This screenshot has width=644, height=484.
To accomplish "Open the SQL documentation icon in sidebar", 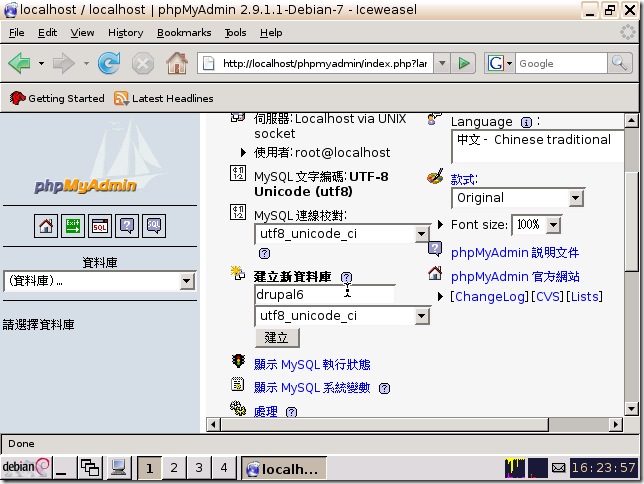I will point(154,226).
